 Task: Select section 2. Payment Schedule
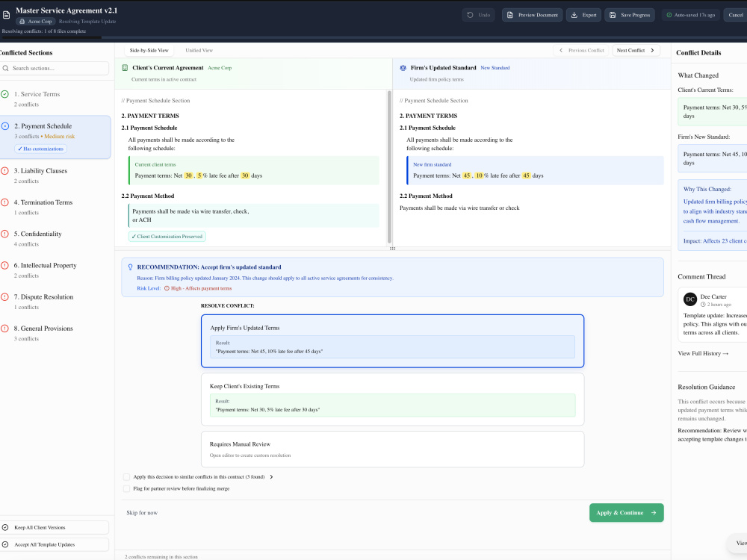[x=55, y=137]
